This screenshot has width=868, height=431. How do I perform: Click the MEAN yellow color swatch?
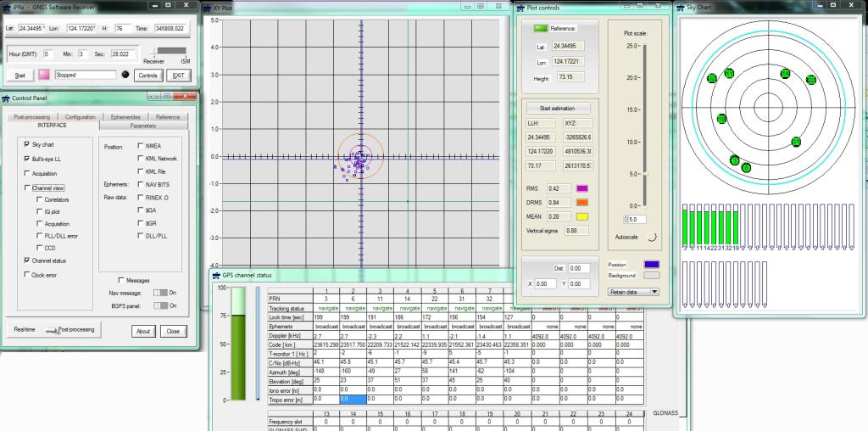click(582, 216)
